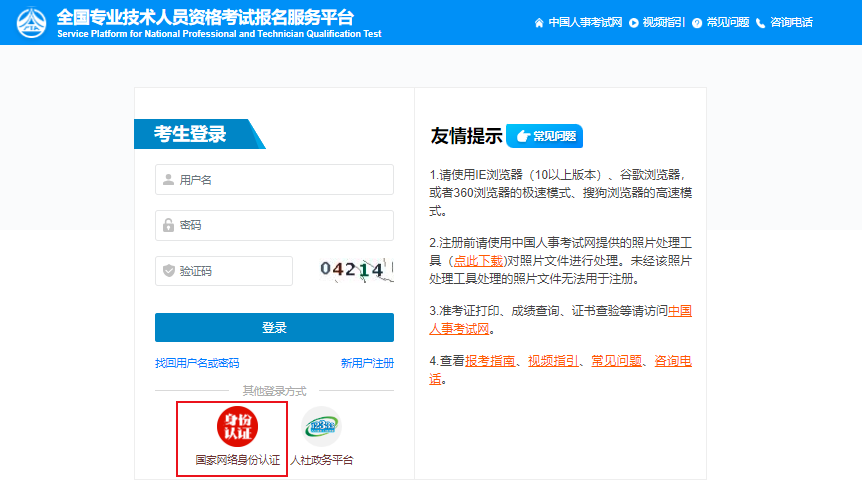Focus the 密码 password field

(x=274, y=225)
